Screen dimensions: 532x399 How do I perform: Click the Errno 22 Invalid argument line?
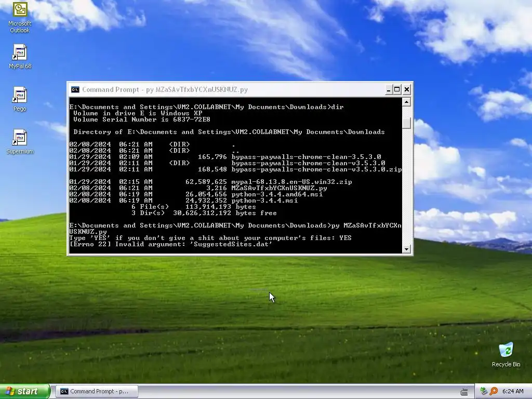click(x=170, y=244)
